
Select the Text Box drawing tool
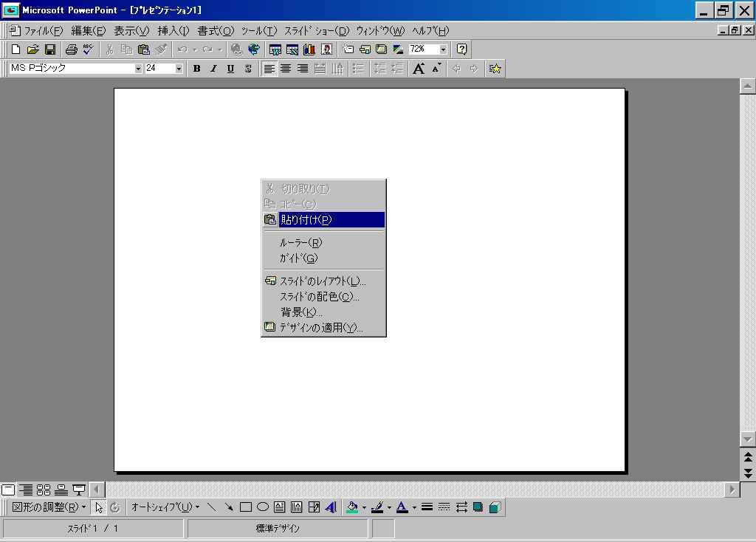tap(279, 507)
